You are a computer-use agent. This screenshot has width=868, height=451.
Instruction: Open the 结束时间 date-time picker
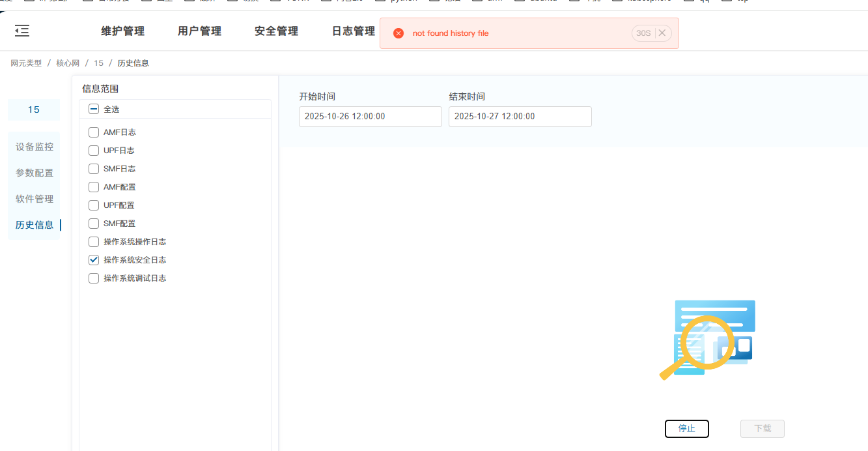pyautogui.click(x=520, y=117)
